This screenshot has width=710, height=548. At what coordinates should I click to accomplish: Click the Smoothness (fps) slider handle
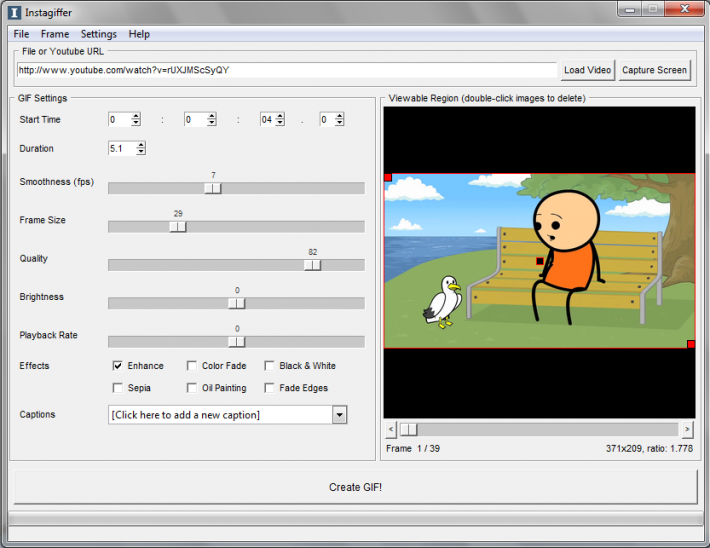point(213,188)
